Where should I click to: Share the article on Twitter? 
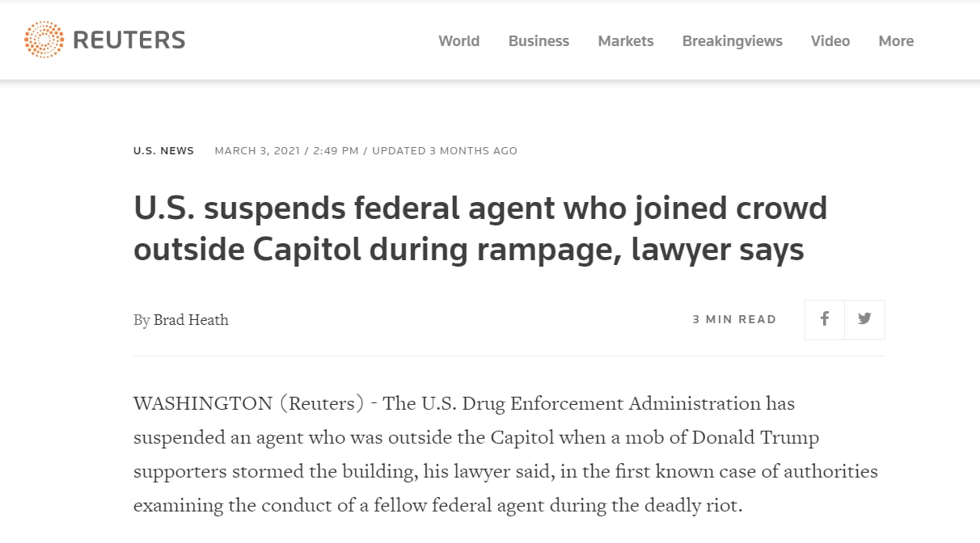point(864,319)
